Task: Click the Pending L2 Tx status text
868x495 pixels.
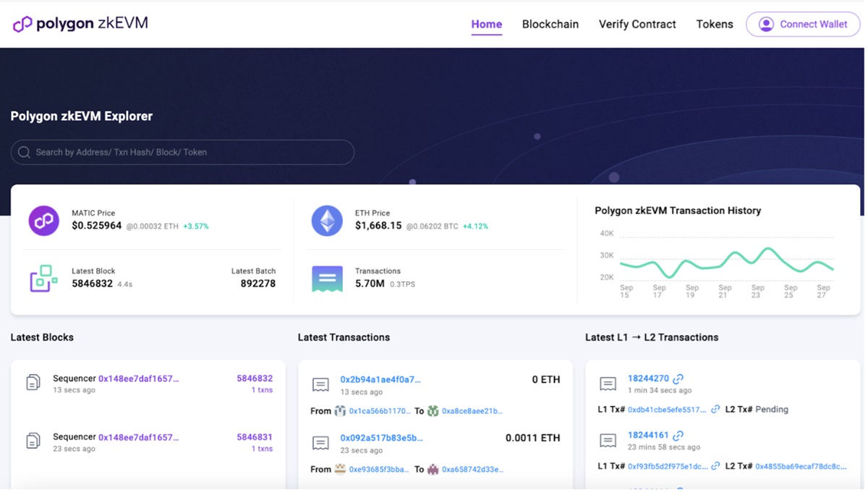Action: pos(772,410)
